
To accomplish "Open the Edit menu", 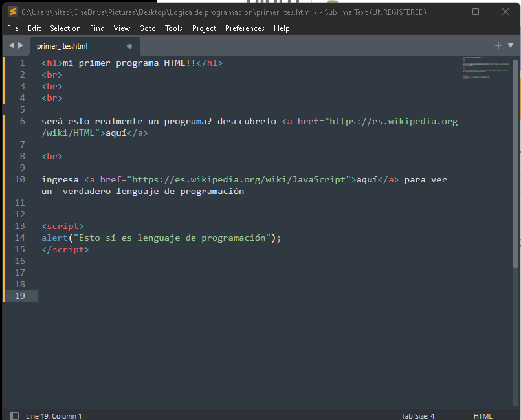I will [34, 28].
